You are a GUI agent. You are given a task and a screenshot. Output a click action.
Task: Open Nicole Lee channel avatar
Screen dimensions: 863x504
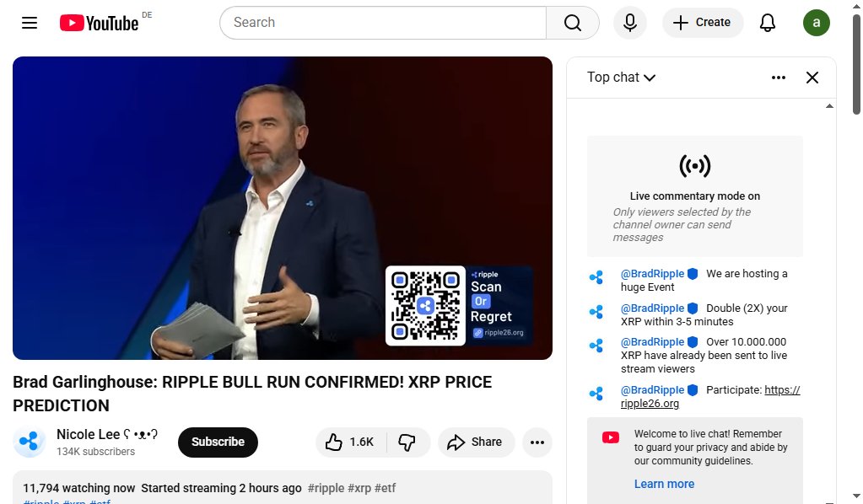[30, 442]
